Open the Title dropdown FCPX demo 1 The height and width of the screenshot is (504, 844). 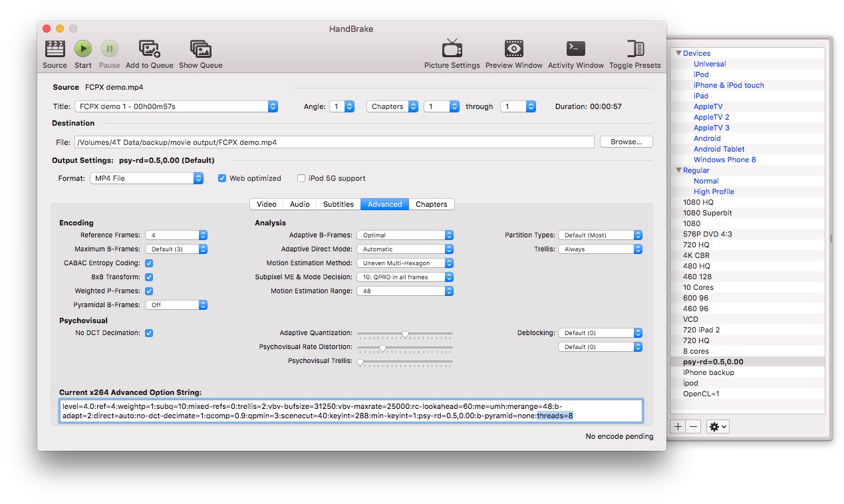point(176,106)
